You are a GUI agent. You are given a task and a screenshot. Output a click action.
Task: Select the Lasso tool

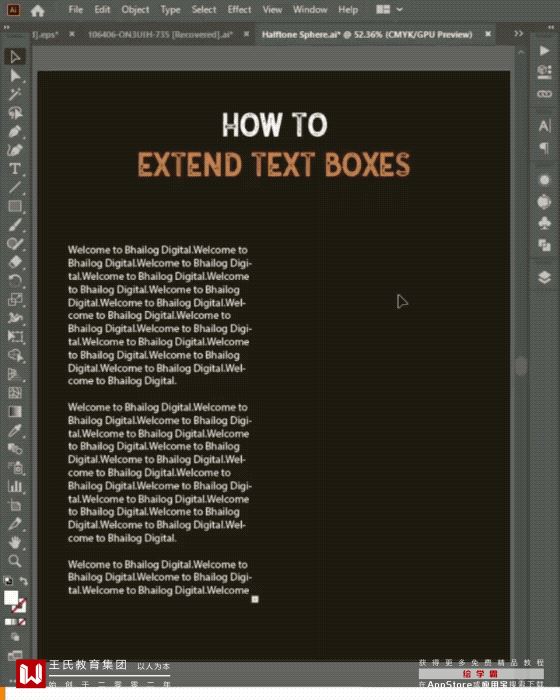tap(15, 113)
